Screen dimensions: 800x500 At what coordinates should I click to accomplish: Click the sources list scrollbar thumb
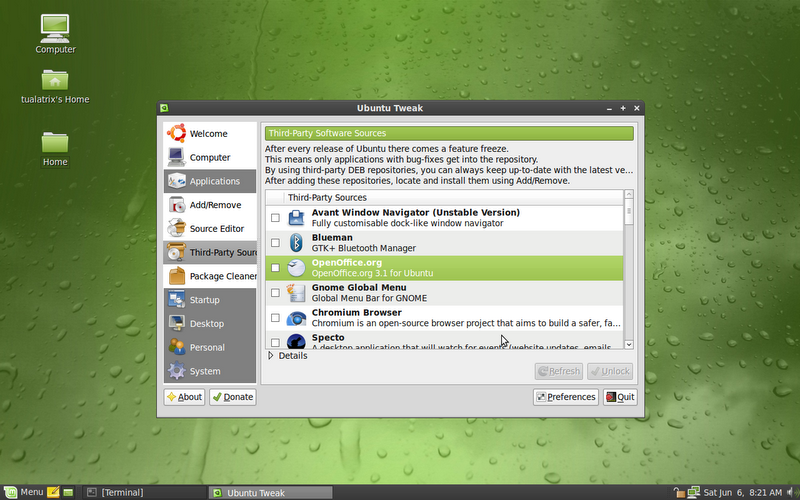(629, 212)
